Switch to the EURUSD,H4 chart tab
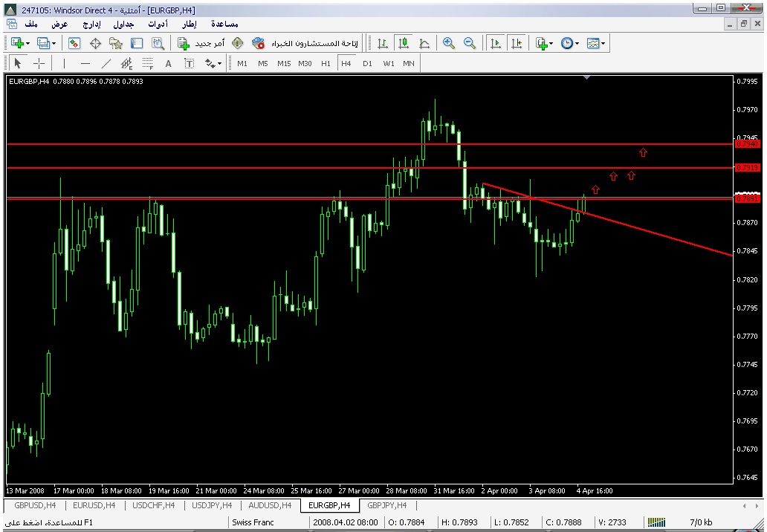The image size is (767, 532). (x=94, y=505)
